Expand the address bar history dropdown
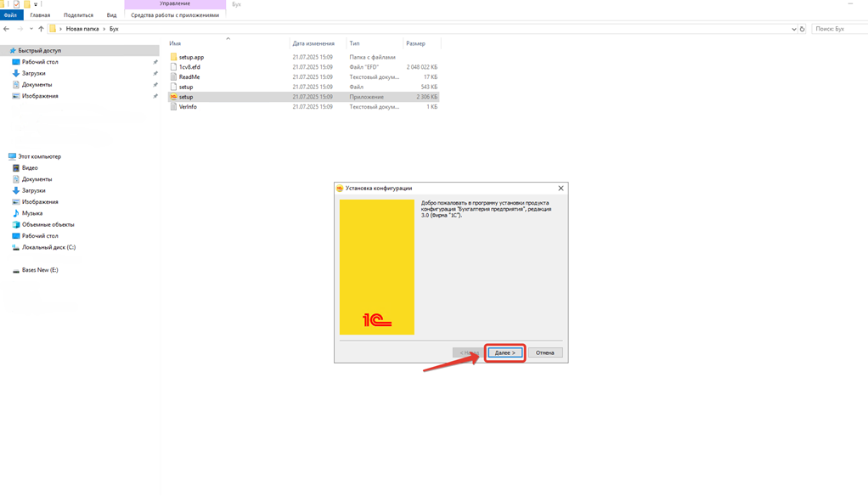 794,29
